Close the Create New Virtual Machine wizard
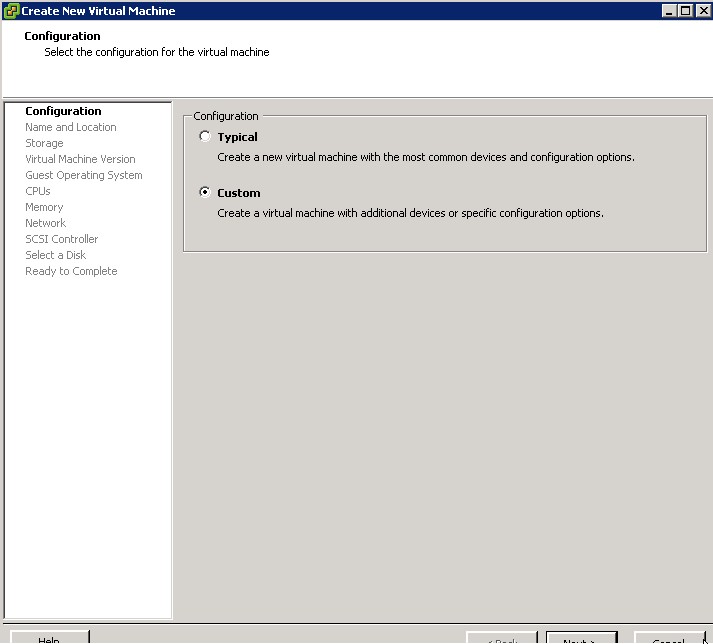The image size is (713, 644). click(x=701, y=11)
